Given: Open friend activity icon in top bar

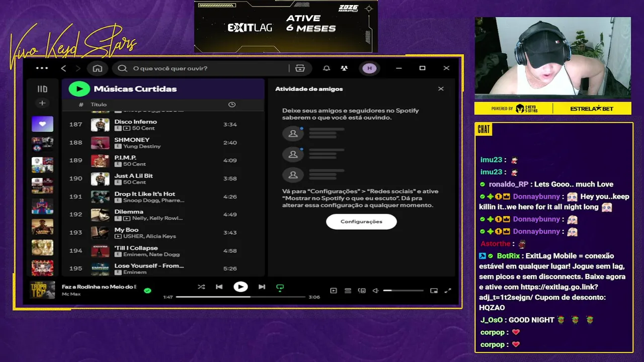Looking at the screenshot, I should [344, 68].
